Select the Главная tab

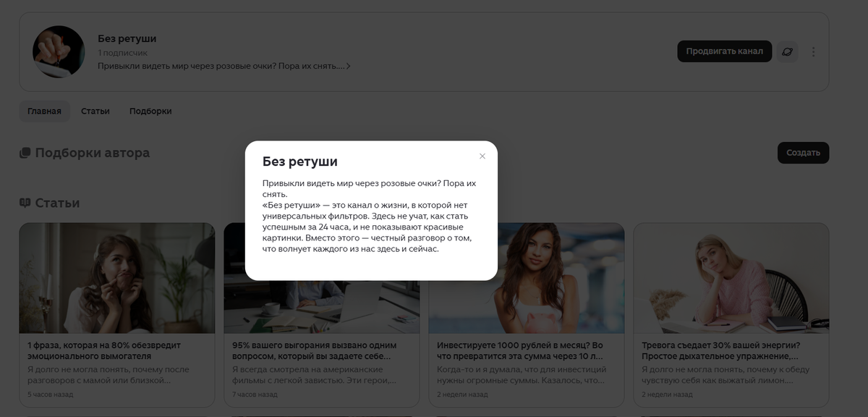tap(43, 111)
